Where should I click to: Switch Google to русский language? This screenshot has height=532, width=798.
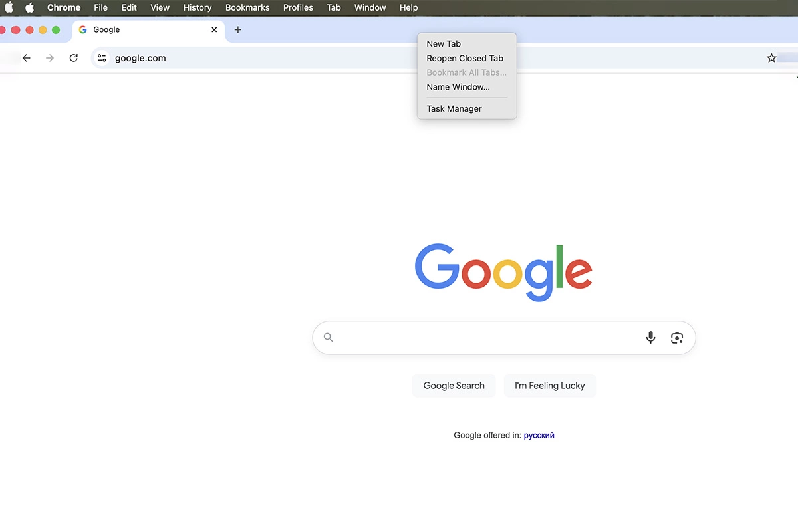[539, 435]
